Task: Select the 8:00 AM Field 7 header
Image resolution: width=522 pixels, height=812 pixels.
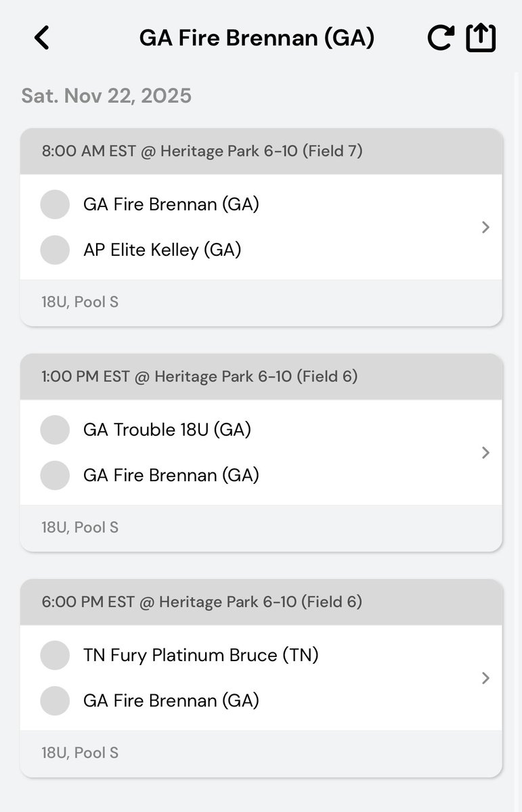Action: [202, 151]
